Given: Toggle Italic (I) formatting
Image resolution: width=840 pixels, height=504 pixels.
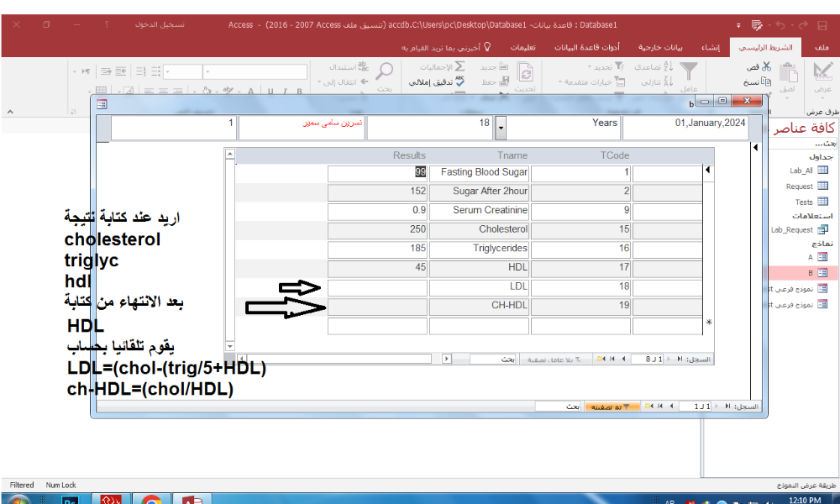Looking at the screenshot, I should coord(285,91).
